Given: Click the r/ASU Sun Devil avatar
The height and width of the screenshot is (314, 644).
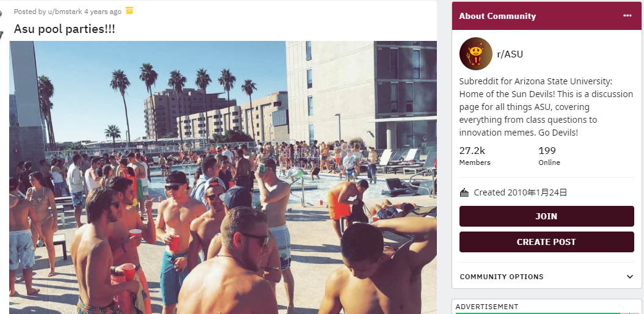Looking at the screenshot, I should click(475, 54).
